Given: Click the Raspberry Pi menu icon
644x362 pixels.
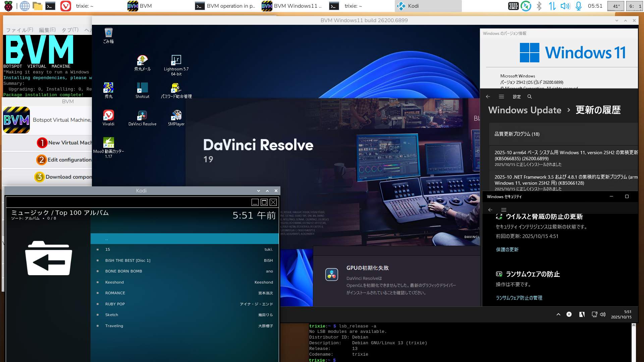Looking at the screenshot, I should [x=8, y=6].
